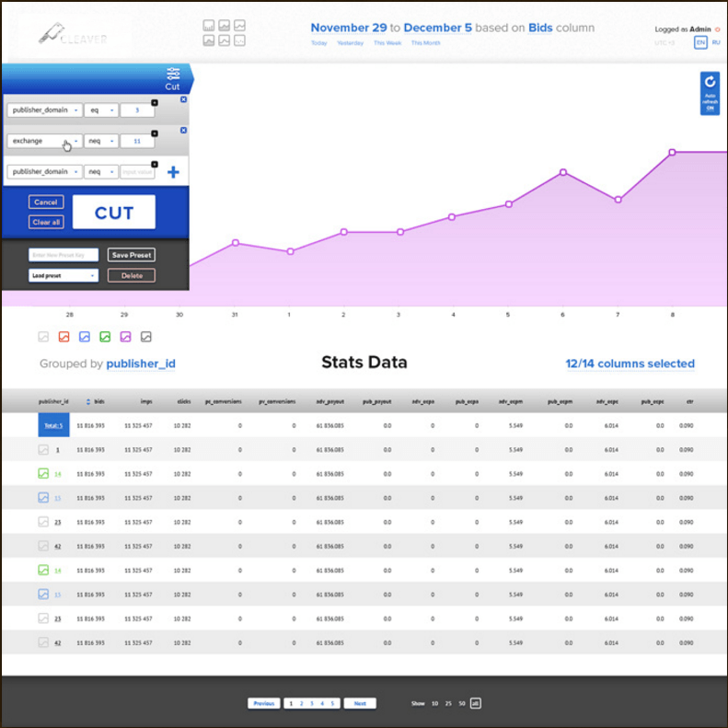Select the red chart series icon

pos(64,337)
